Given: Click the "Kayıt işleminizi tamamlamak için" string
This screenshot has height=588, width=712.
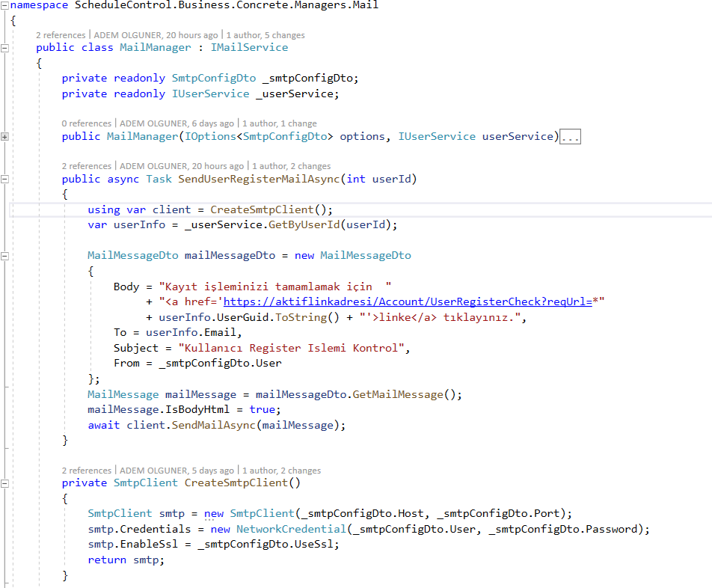Looking at the screenshot, I should [x=275, y=287].
